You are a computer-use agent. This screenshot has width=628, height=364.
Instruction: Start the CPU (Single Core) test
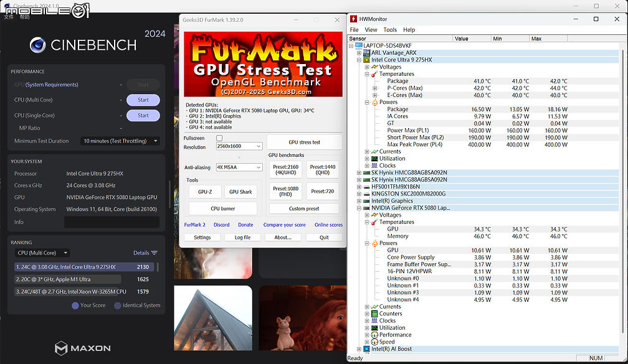pyautogui.click(x=143, y=115)
